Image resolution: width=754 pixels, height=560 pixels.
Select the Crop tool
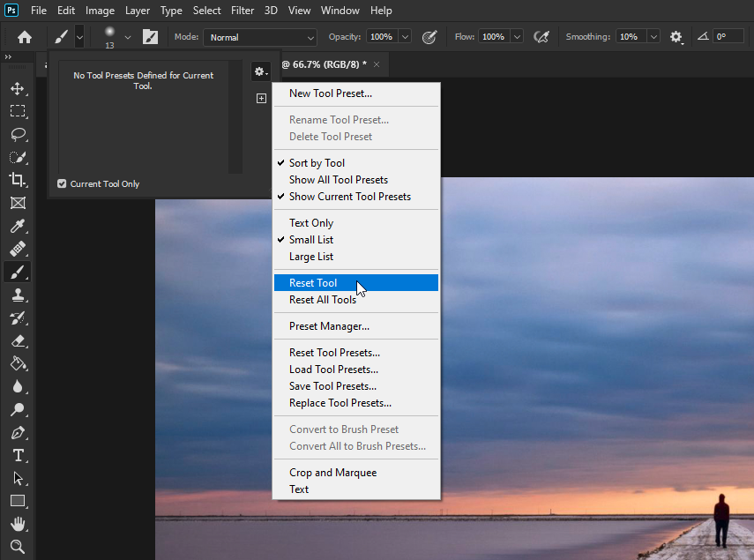(17, 180)
